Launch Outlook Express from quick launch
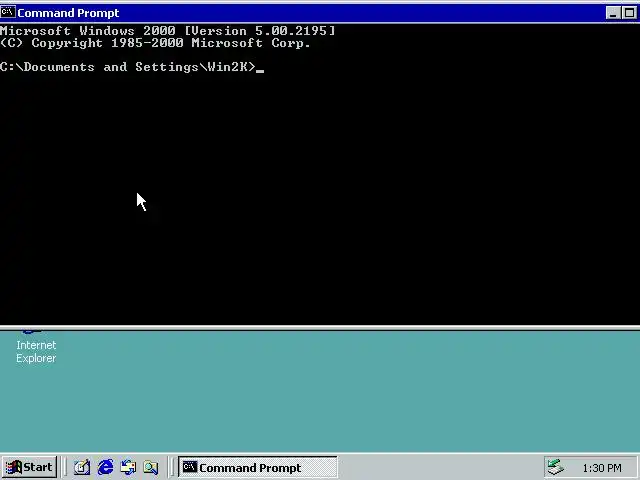The image size is (640, 480). pos(128,467)
